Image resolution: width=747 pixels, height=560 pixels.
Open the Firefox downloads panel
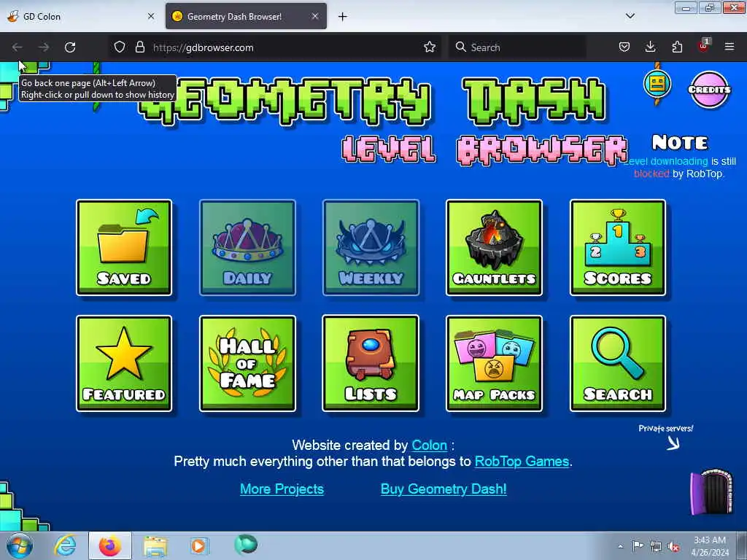(x=650, y=47)
